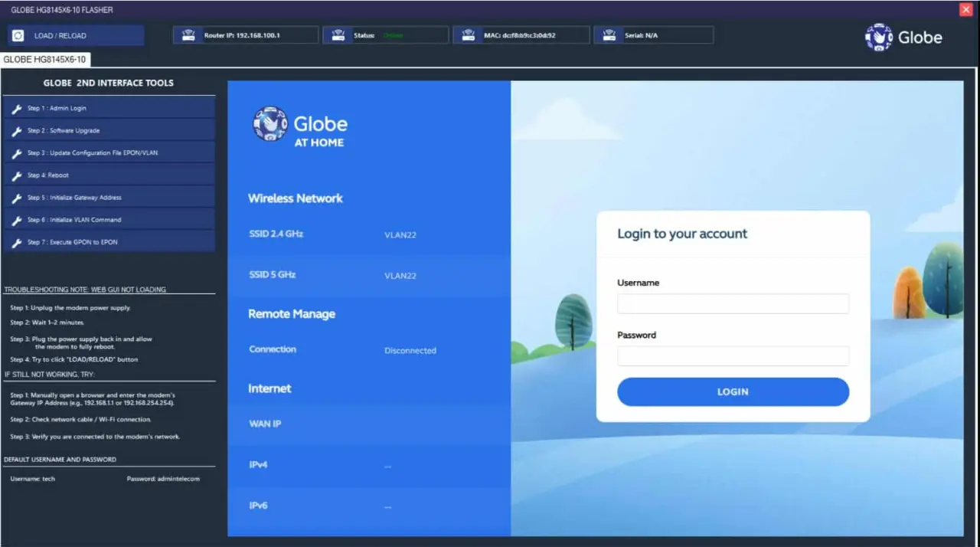This screenshot has height=547, width=980.
Task: Click the Internet heading
Action: click(269, 388)
